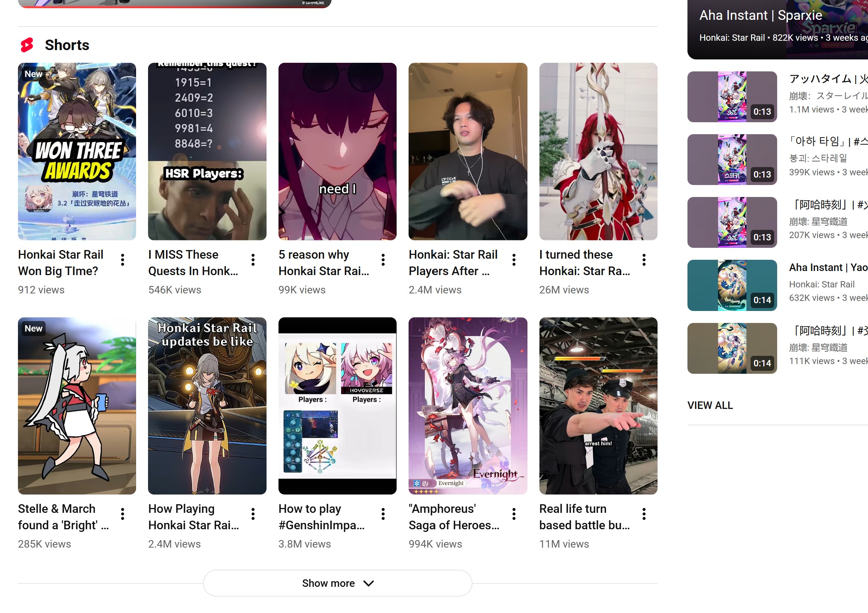Expand shorts with Show more button
The image size is (868, 613).
[329, 583]
